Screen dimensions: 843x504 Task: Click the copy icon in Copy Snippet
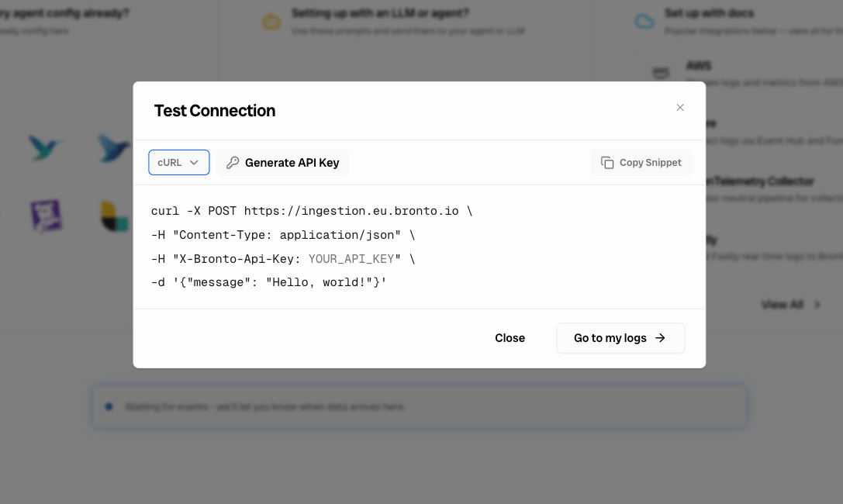(607, 163)
